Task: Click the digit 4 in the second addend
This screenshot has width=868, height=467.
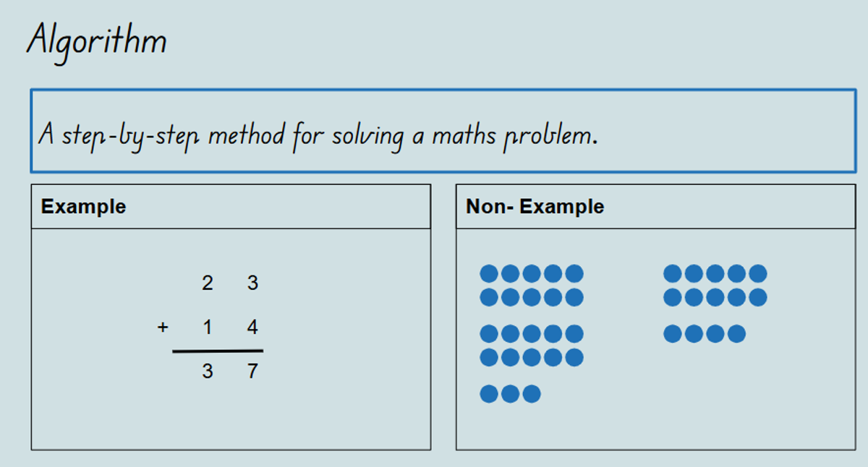Action: [x=252, y=327]
